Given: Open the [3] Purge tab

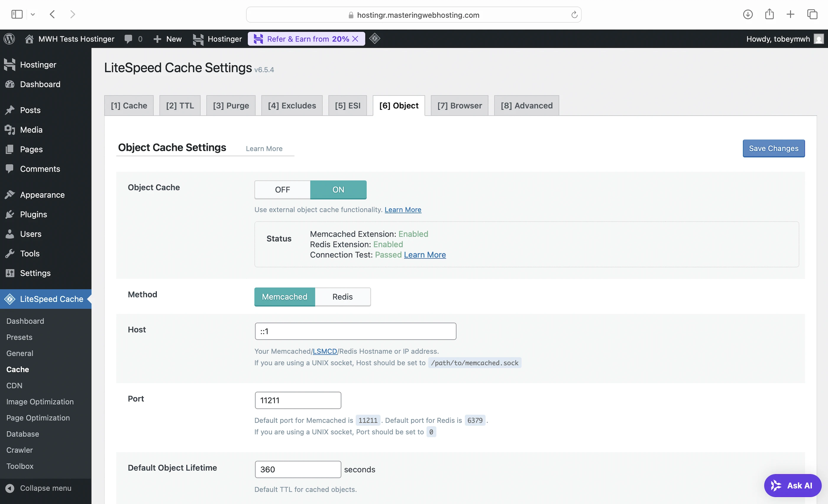Looking at the screenshot, I should 231,106.
